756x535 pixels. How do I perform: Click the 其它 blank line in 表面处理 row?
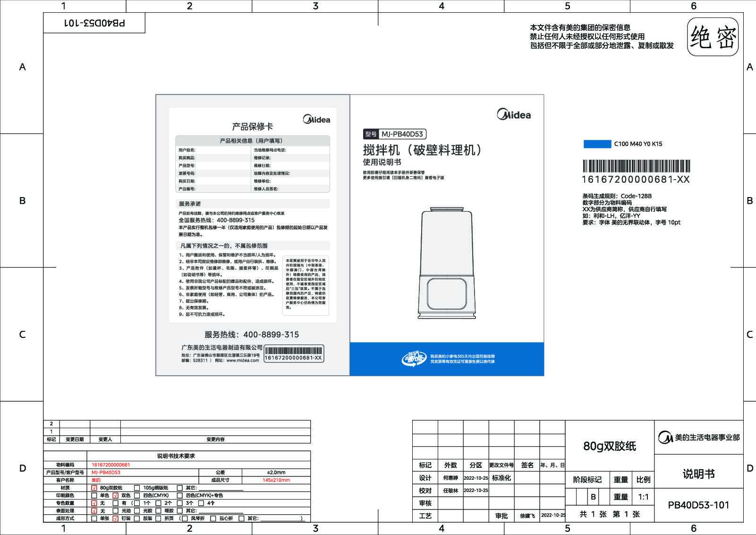[x=221, y=512]
